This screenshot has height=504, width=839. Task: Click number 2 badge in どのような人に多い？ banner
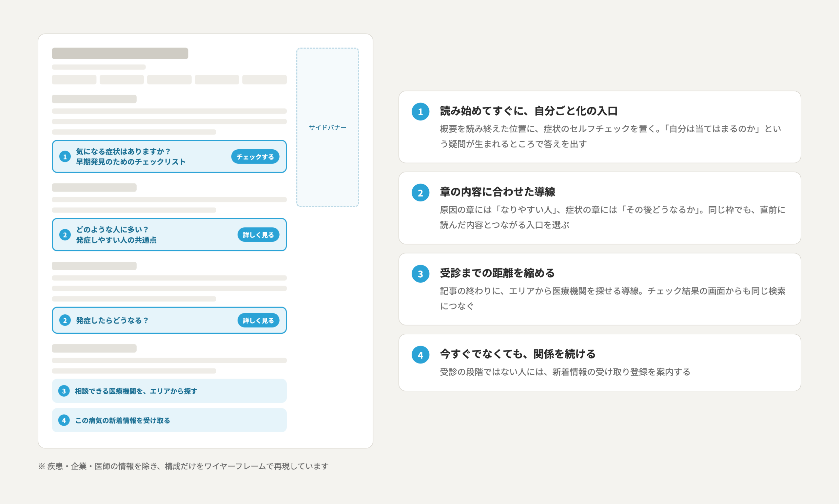[65, 235]
